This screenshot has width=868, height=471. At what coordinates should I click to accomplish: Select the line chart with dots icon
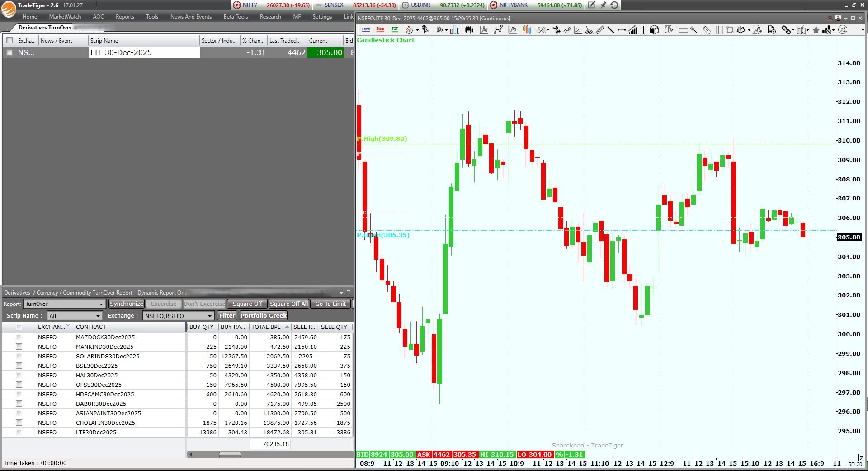point(498,30)
